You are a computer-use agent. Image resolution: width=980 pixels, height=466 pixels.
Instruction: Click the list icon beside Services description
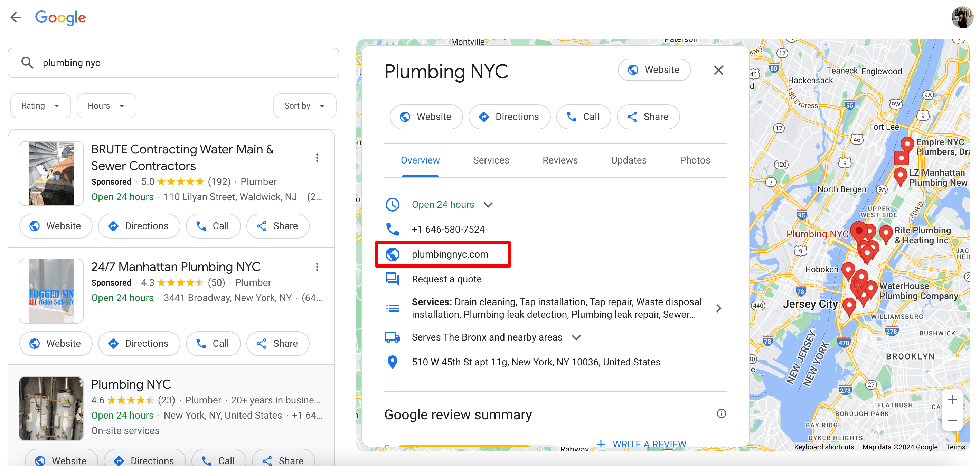tap(392, 308)
